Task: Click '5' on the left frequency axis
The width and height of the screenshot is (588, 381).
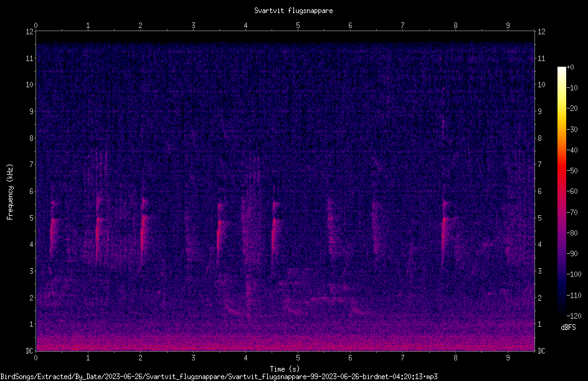Action: 32,218
